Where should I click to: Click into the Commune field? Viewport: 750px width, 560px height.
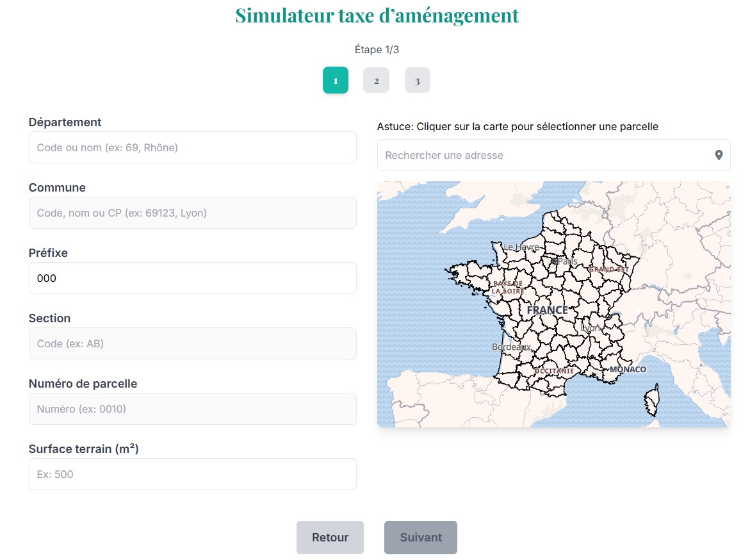(192, 213)
